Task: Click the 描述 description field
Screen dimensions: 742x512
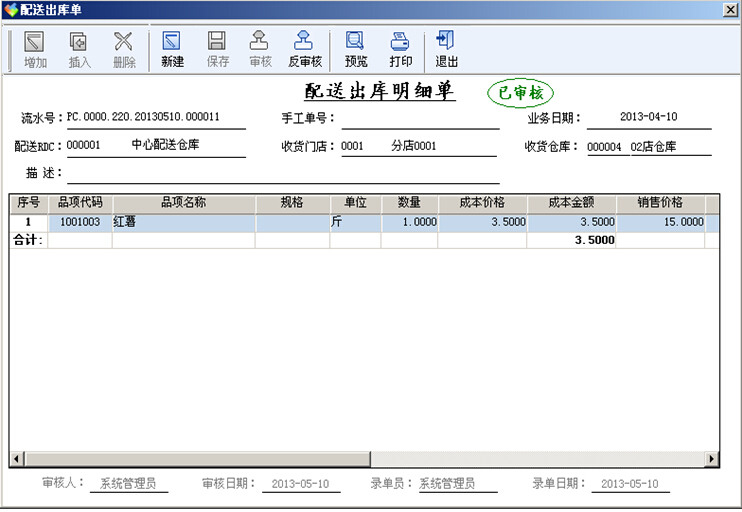Action: [280, 173]
